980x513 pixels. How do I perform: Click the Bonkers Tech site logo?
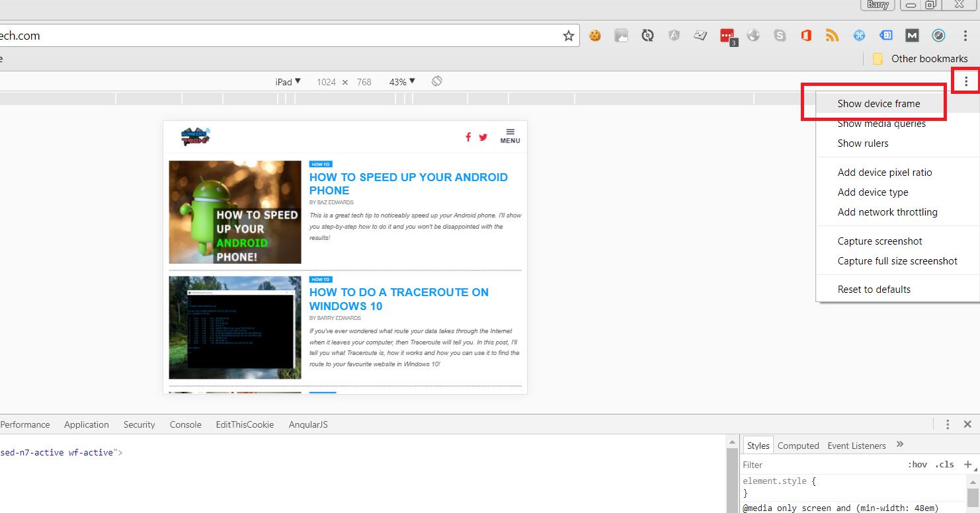pos(196,136)
